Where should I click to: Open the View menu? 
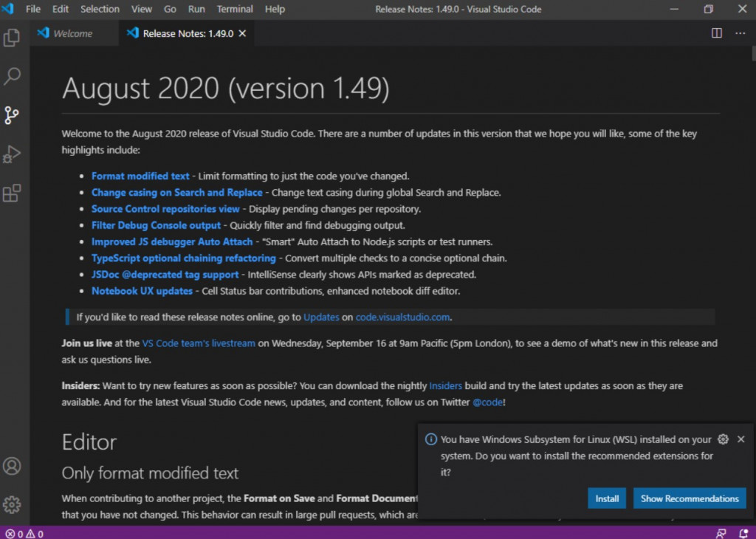coord(141,9)
